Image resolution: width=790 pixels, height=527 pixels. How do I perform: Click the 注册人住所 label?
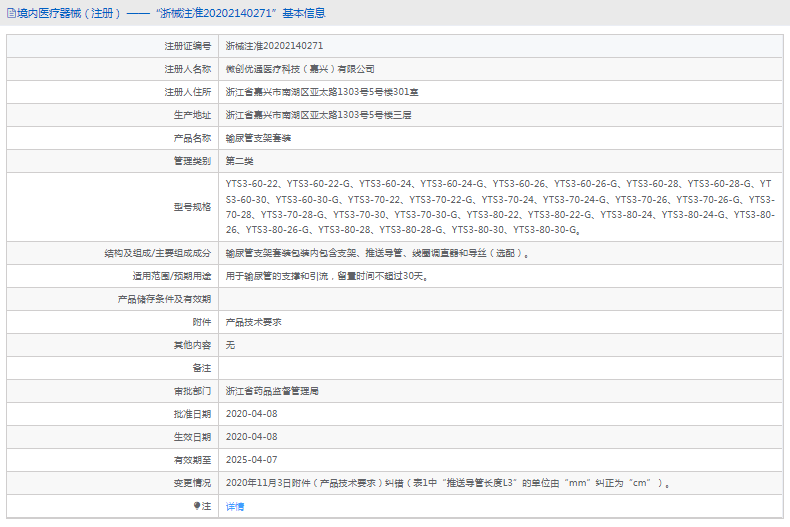(187, 92)
